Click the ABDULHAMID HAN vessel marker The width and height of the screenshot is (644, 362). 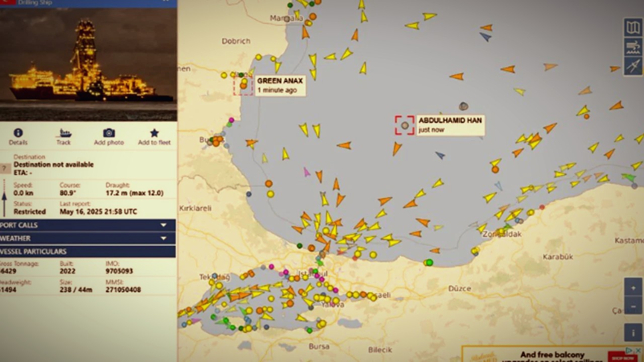click(x=405, y=125)
